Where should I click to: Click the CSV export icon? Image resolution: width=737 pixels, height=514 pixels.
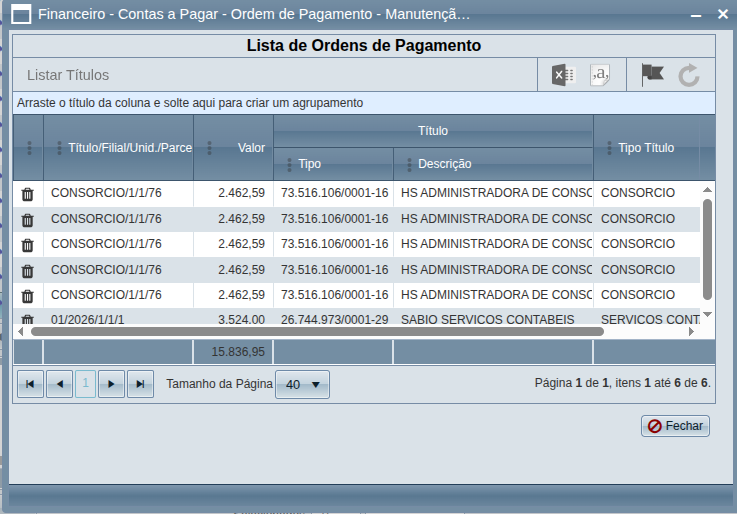[600, 75]
